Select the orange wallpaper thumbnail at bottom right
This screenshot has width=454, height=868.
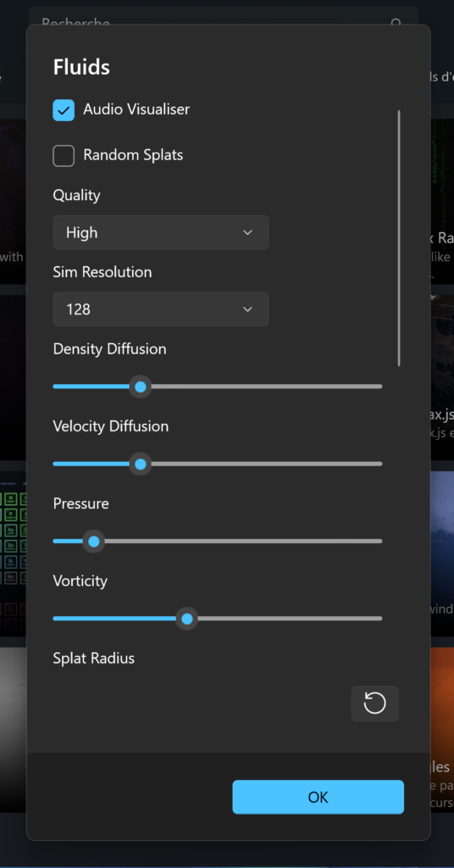click(x=442, y=730)
